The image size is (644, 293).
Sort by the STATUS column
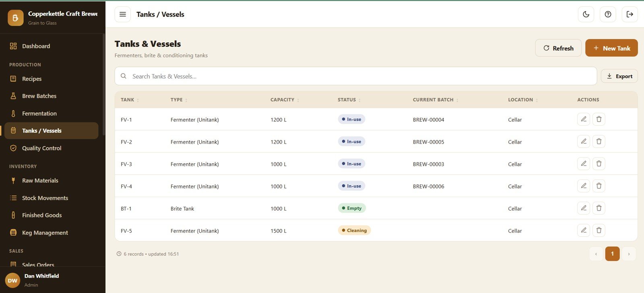pos(349,100)
